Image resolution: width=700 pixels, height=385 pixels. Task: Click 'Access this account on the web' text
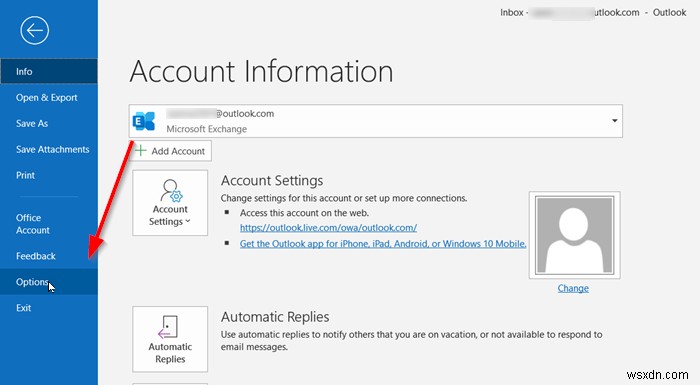(x=304, y=213)
